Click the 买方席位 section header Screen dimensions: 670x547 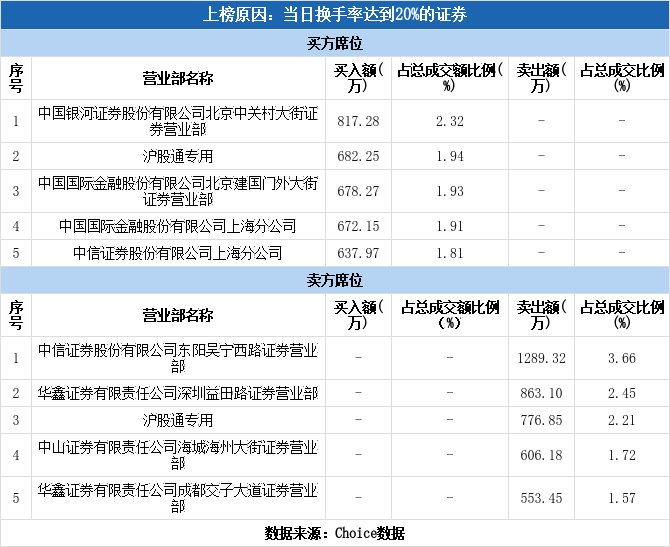(335, 43)
